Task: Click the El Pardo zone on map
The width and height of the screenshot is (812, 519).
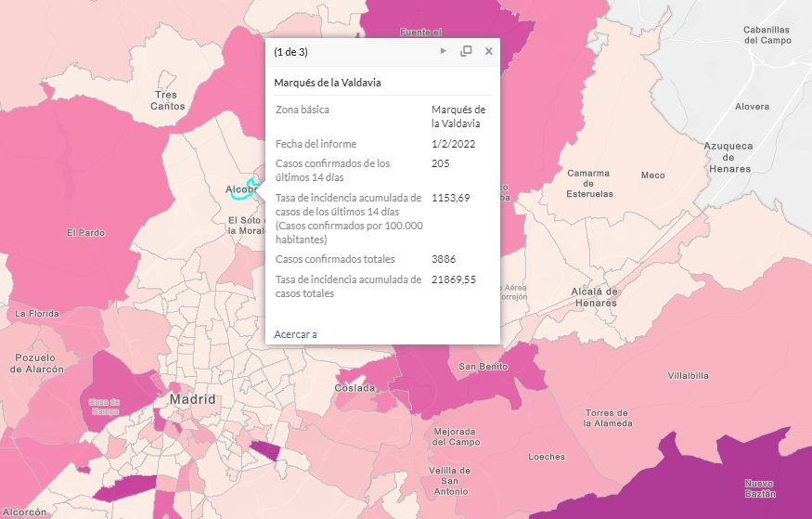Action: [x=85, y=232]
